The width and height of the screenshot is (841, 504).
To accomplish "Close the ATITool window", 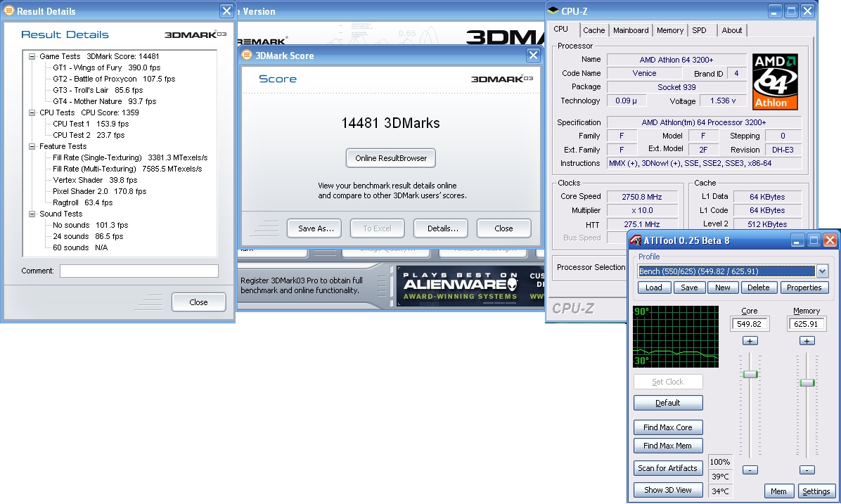I will point(830,240).
